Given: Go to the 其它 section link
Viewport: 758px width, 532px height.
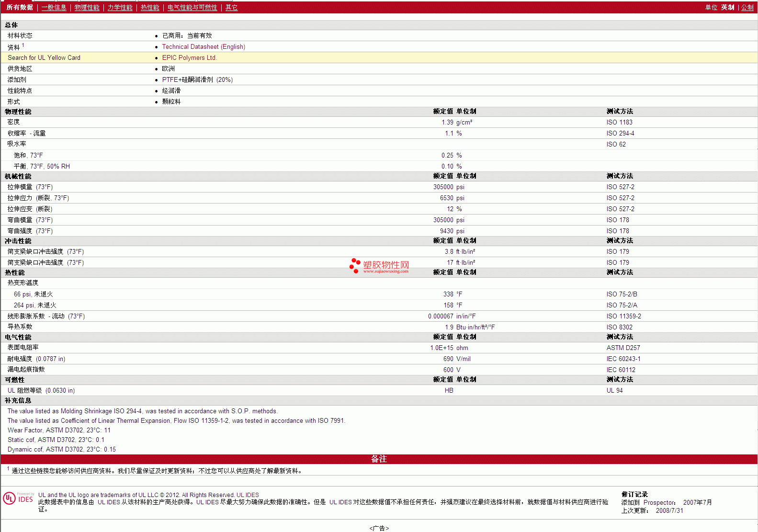Looking at the screenshot, I should 232,8.
